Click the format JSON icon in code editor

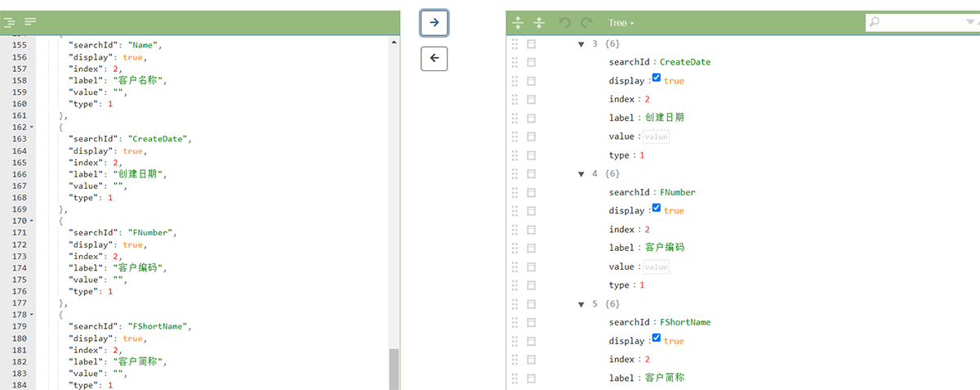click(10, 22)
